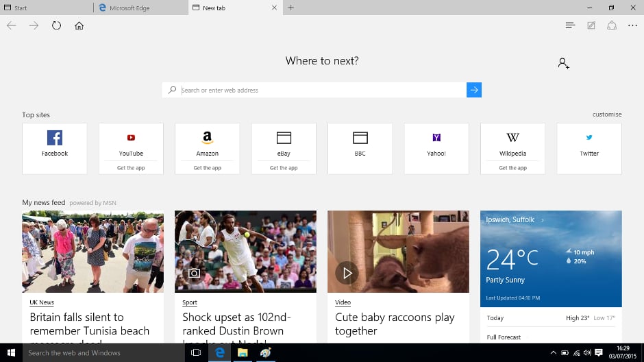Open the Facebook top site tile
Screen dimensions: 644x362
pyautogui.click(x=55, y=148)
